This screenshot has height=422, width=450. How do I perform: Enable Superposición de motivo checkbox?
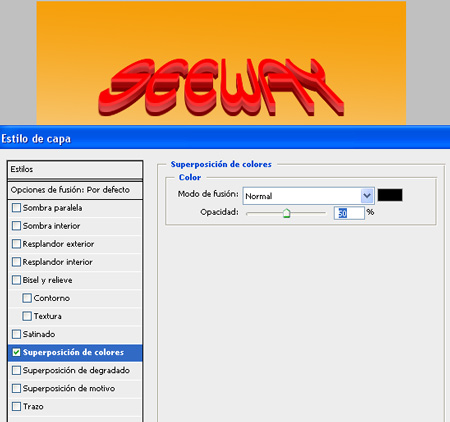(x=16, y=388)
